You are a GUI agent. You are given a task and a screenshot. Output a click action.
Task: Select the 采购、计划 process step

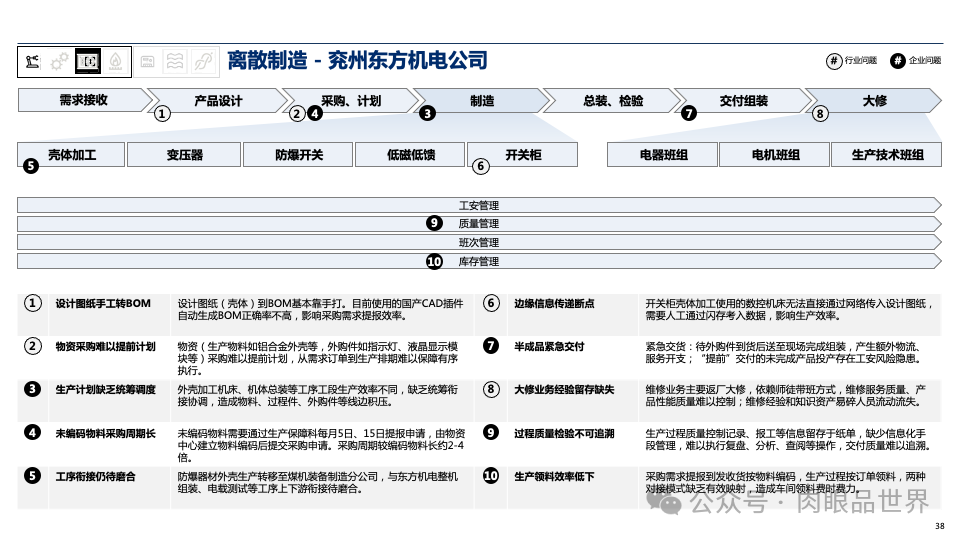pyautogui.click(x=351, y=100)
